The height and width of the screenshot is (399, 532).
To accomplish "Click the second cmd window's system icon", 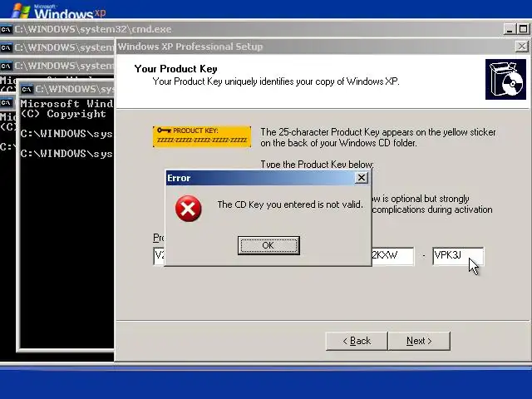I will (6, 48).
